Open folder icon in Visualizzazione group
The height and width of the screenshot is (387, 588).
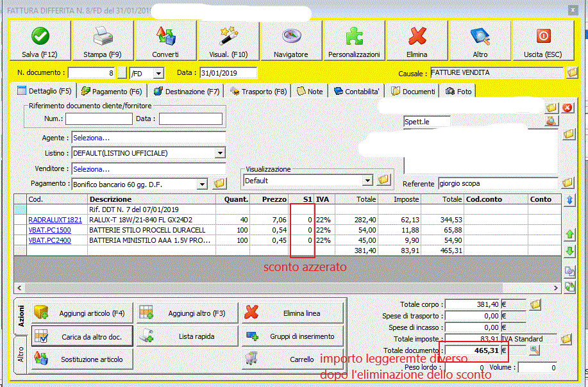[x=383, y=180]
